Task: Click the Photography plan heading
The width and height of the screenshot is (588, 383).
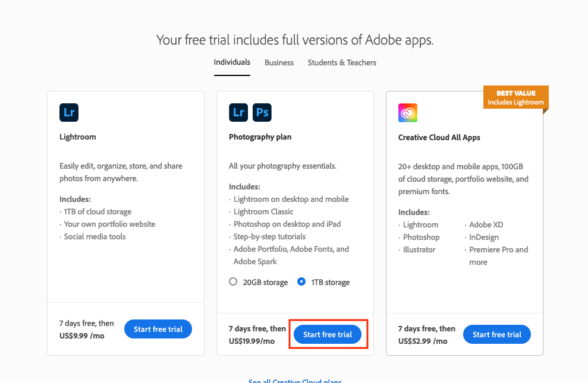Action: [260, 137]
